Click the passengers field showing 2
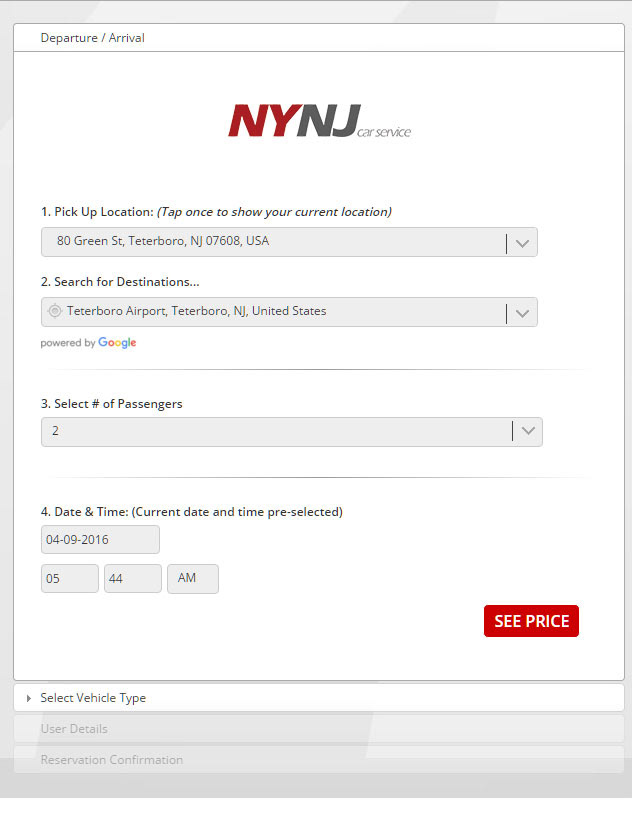This screenshot has height=819, width=632. coord(275,431)
